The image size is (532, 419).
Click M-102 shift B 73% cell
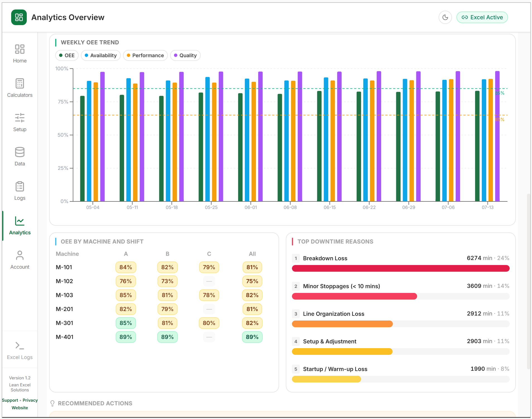click(167, 281)
